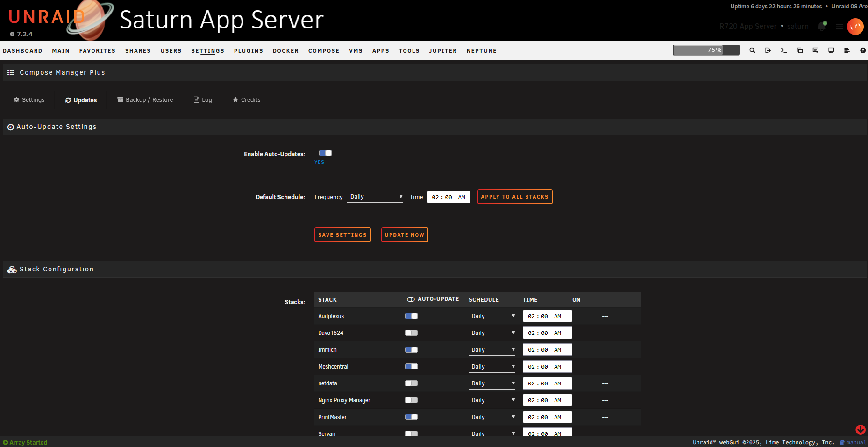
Task: Click the APPLY TO ALL STACKS button
Action: point(515,197)
